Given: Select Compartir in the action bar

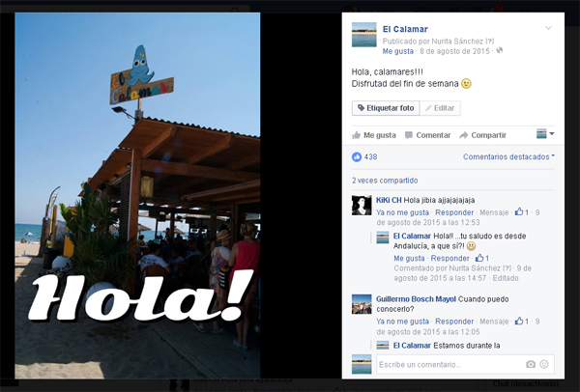Looking at the screenshot, I should coord(482,135).
